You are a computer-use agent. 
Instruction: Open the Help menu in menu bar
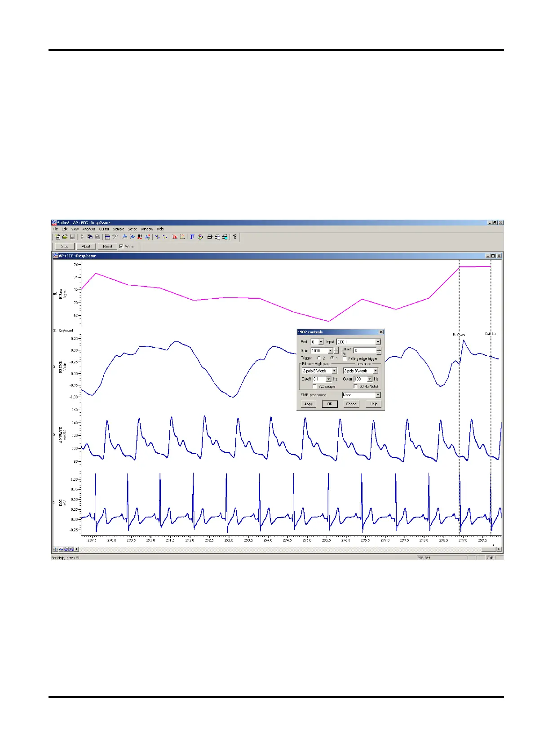pos(160,229)
